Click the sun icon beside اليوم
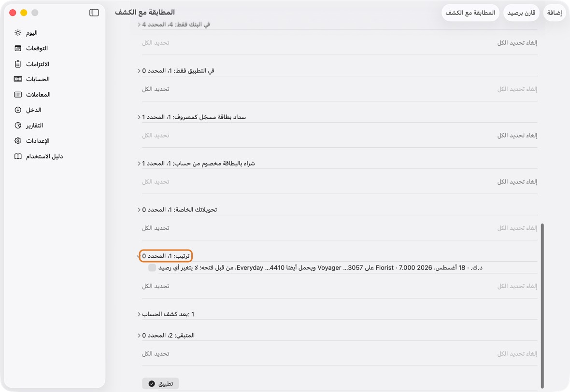Viewport: 570px width, 392px height. (x=18, y=33)
